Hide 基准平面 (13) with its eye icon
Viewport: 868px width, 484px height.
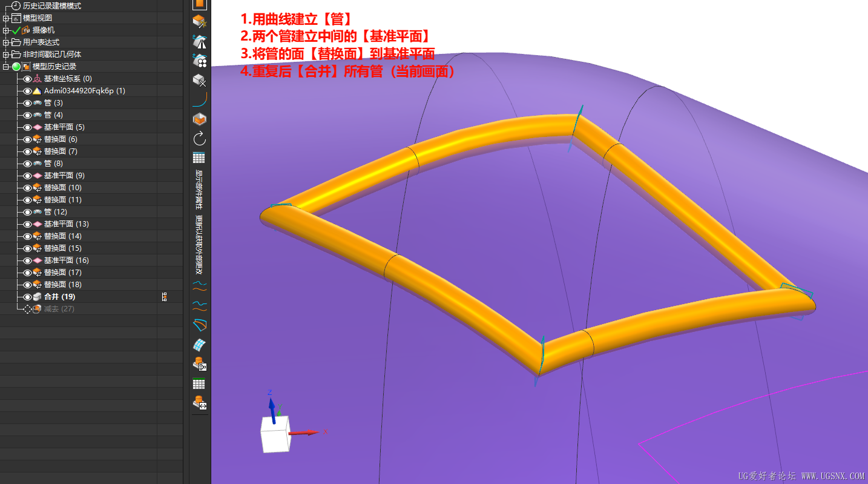[27, 224]
